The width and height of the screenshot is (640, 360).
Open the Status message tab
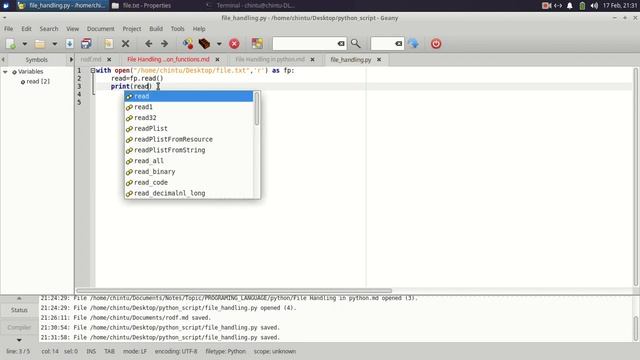(19, 310)
